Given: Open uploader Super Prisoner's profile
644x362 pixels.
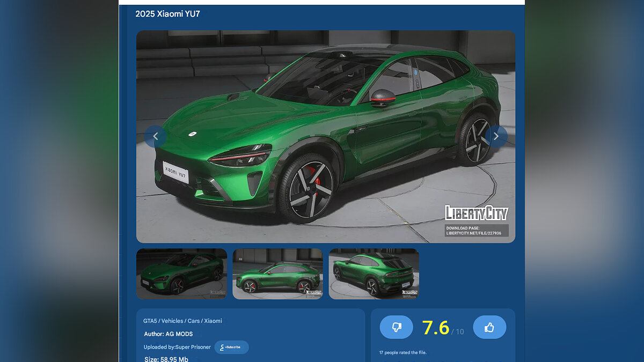Looking at the screenshot, I should (193, 347).
